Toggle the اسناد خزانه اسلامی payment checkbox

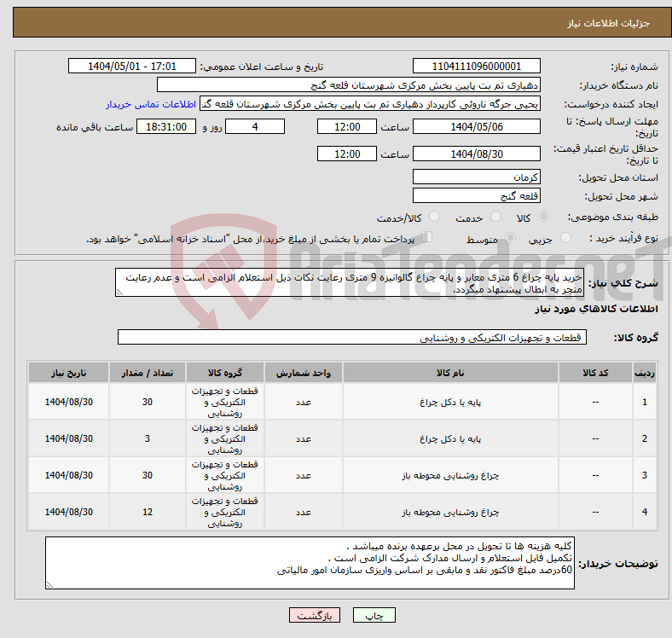pyautogui.click(x=427, y=237)
